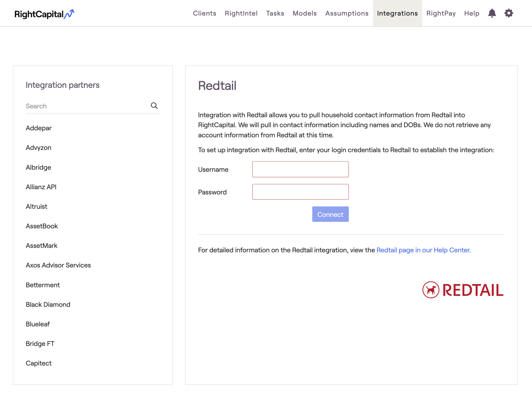The width and height of the screenshot is (532, 398).
Task: Open Betterment integration
Action: (x=43, y=285)
